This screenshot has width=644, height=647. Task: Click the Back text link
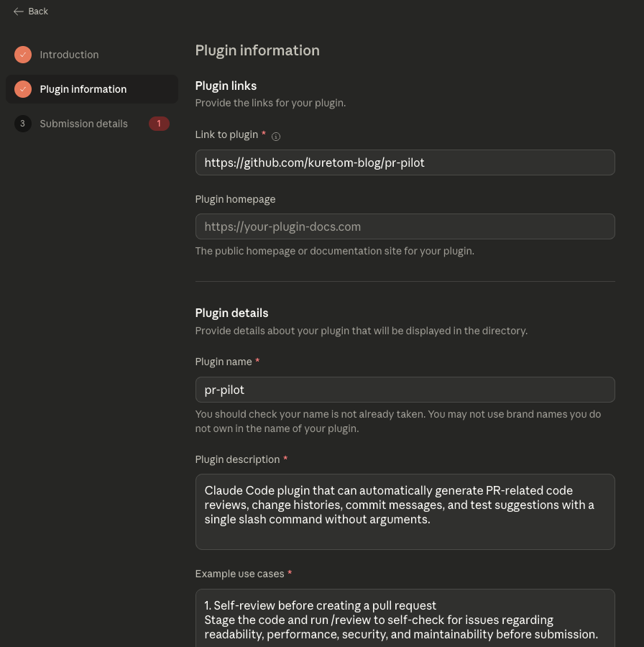(x=38, y=12)
